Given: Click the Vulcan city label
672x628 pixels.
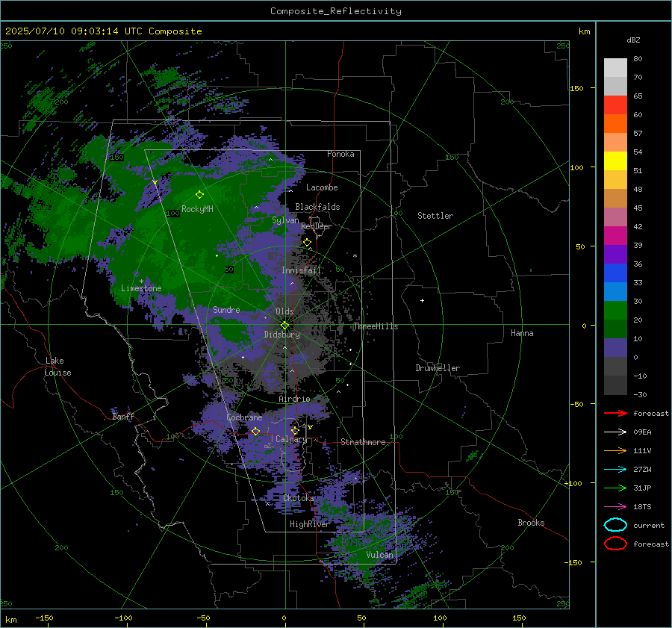Looking at the screenshot, I should tap(379, 555).
